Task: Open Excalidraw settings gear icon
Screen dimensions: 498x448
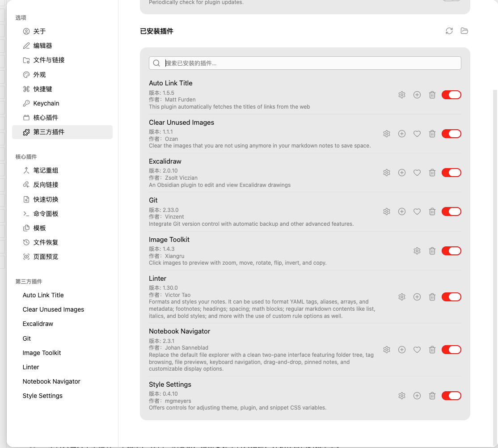Action: click(x=387, y=173)
